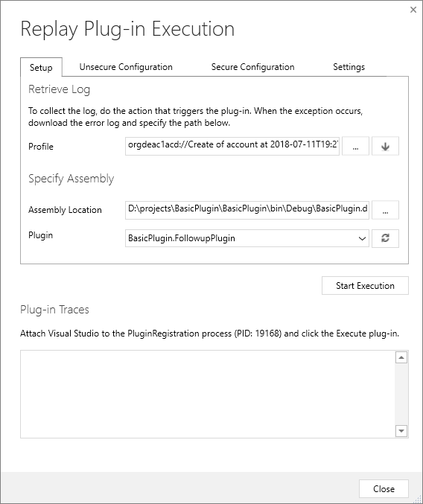Click inside the Plug-in Traces output box
Image resolution: width=423 pixels, height=504 pixels.
point(208,394)
